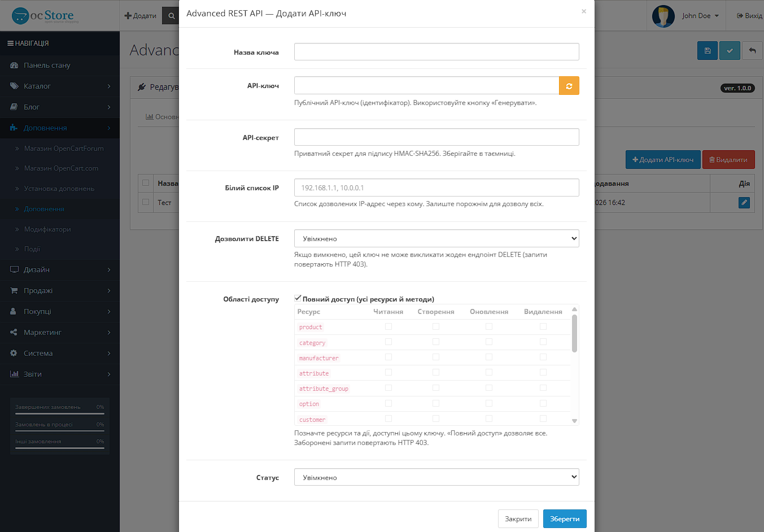Image resolution: width=764 pixels, height=532 pixels.
Task: Click the generate API key refresh icon
Action: point(569,86)
